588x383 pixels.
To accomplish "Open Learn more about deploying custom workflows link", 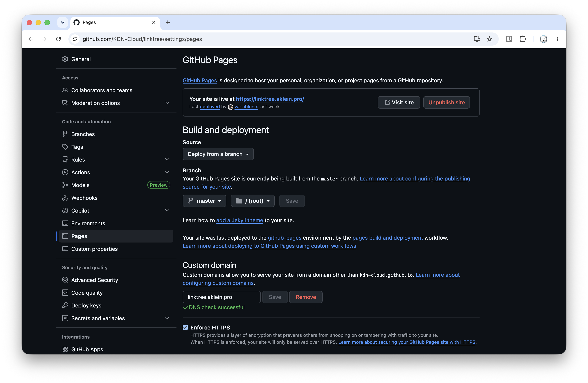I will click(269, 246).
